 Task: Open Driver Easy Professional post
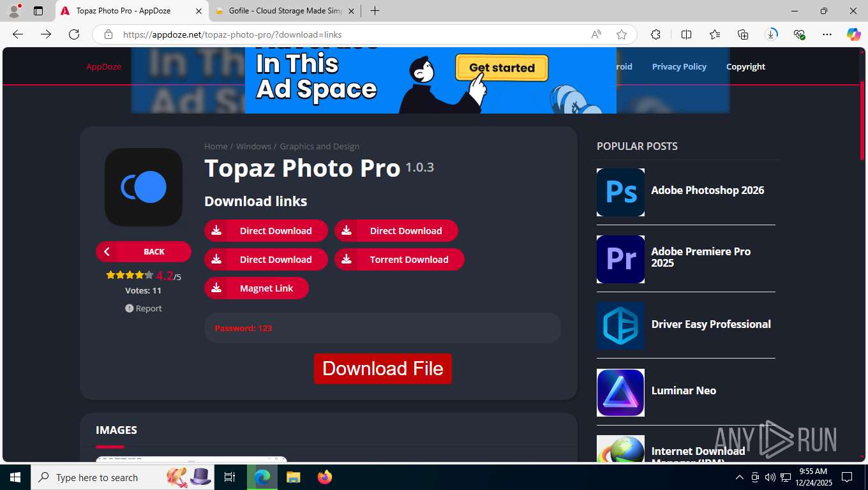pos(711,324)
